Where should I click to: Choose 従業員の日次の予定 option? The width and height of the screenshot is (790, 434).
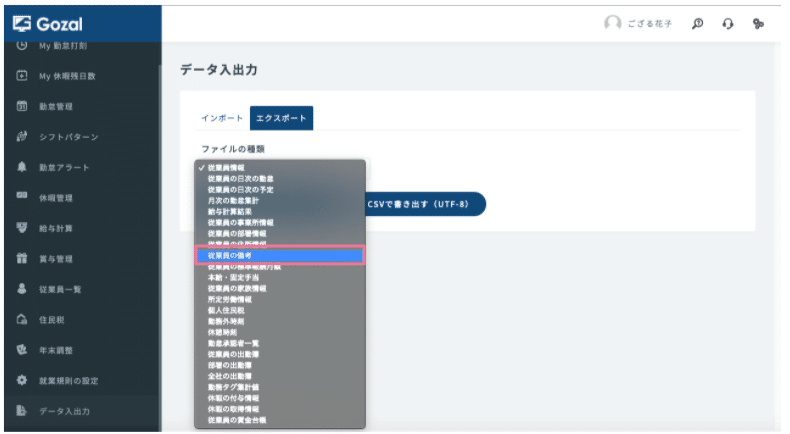tap(280, 190)
